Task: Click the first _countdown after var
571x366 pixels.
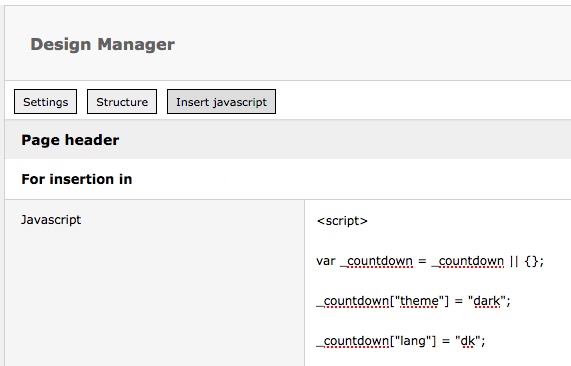Action: 377,261
